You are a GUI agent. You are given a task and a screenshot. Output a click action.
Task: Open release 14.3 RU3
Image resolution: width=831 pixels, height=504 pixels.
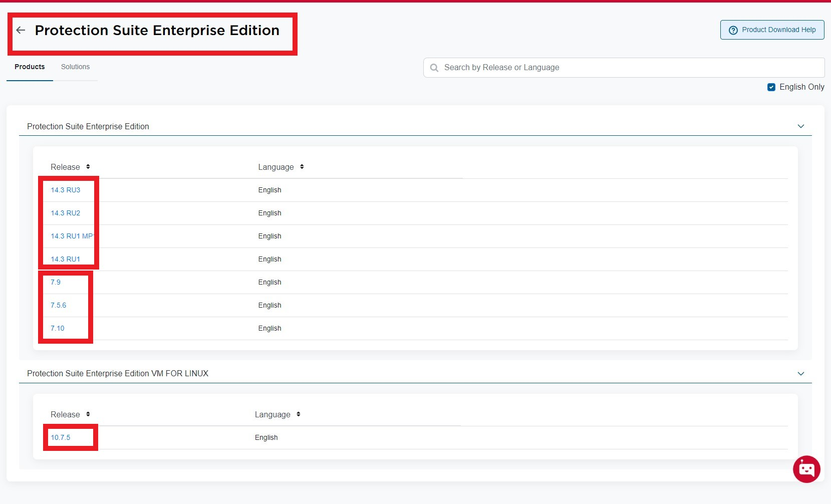[x=65, y=190]
